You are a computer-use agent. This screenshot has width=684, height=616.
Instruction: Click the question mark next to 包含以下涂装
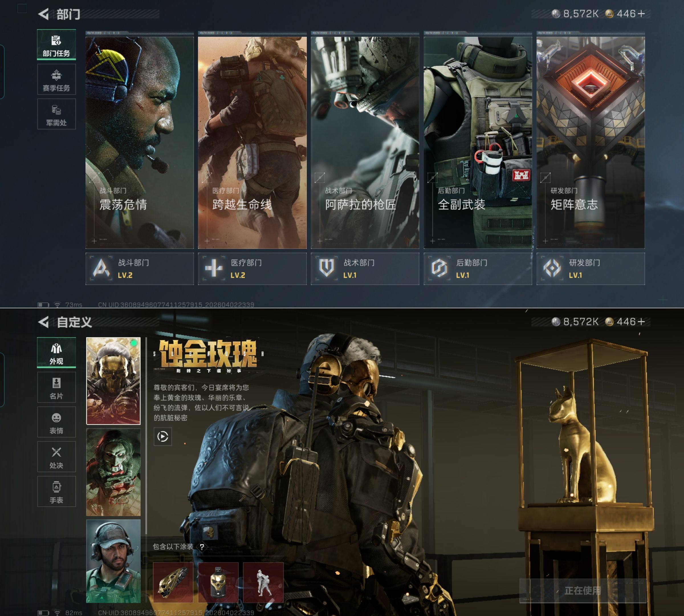pos(202,547)
